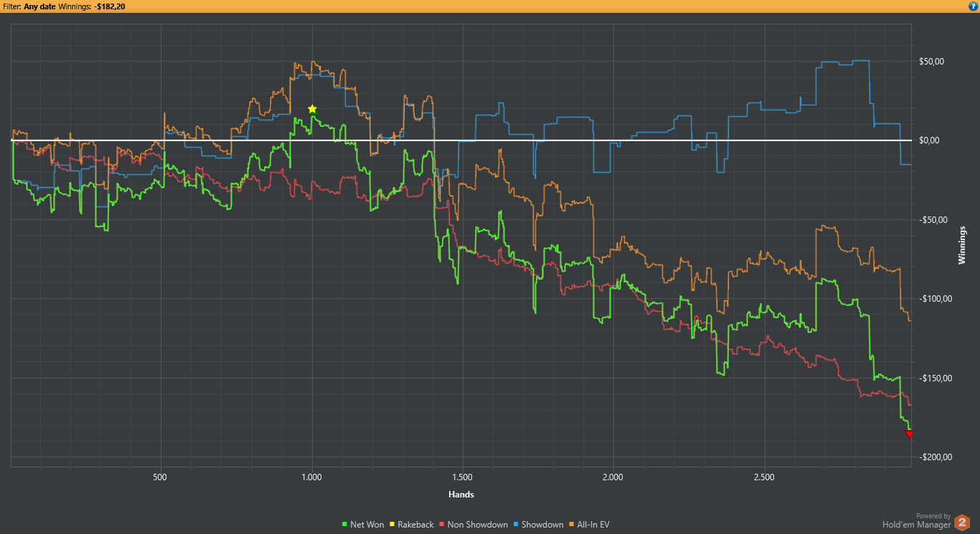This screenshot has height=534, width=980.
Task: Click the "1.500" x-axis label
Action: 463,476
